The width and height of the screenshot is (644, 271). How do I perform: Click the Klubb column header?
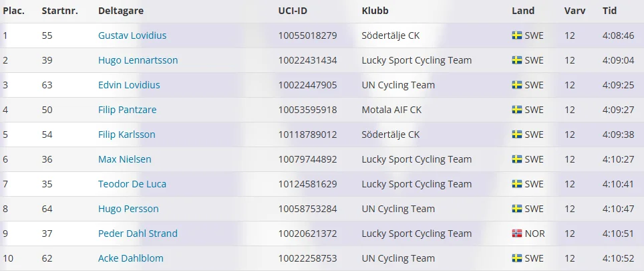pyautogui.click(x=375, y=11)
